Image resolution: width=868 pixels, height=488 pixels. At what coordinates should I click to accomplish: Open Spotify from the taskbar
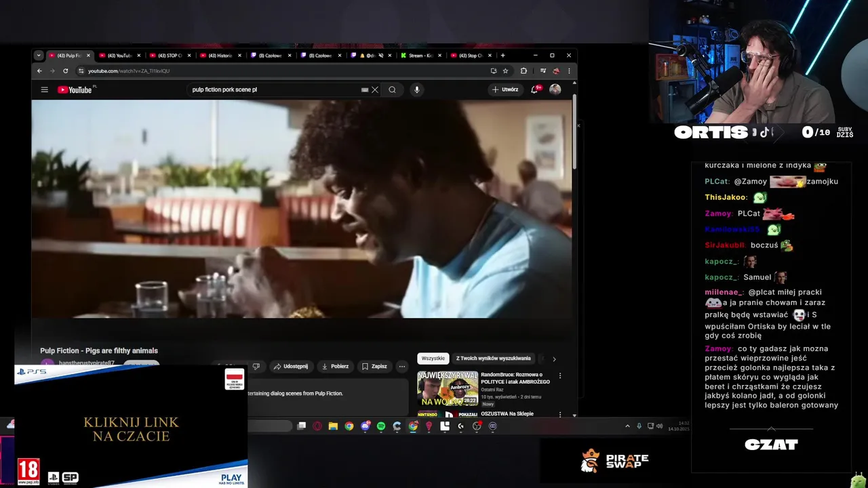pyautogui.click(x=380, y=426)
